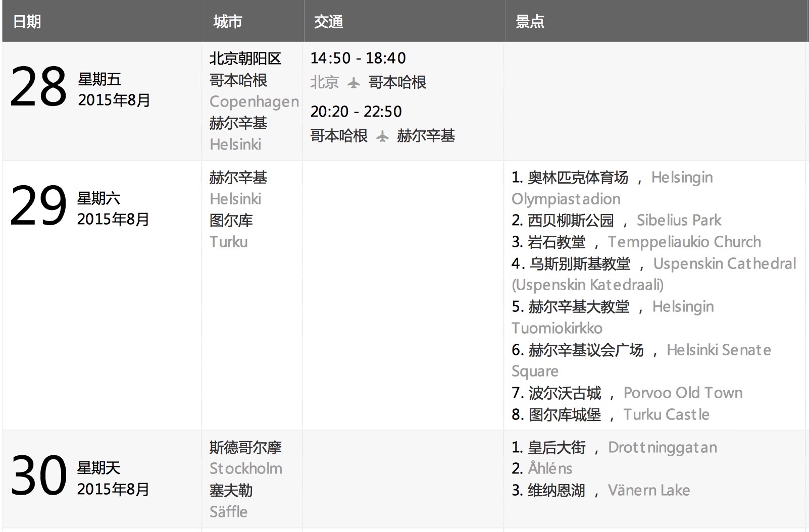
Task: Click 星期六 weekday label
Action: click(x=99, y=198)
